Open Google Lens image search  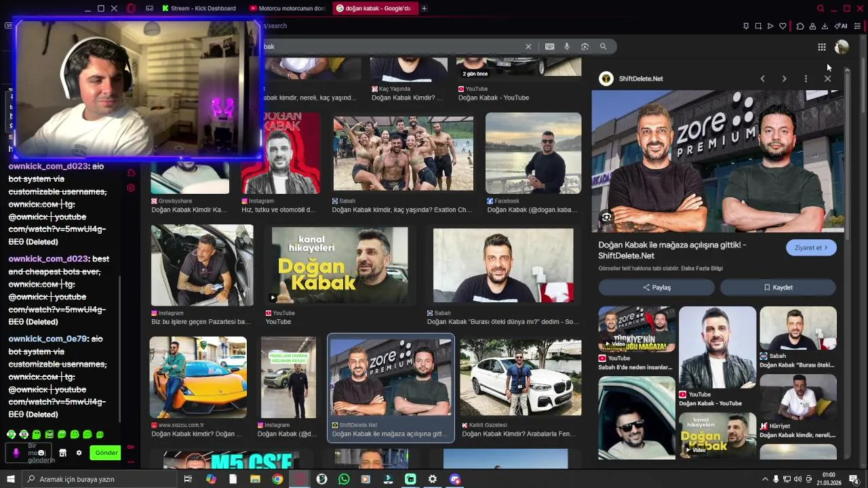click(585, 47)
